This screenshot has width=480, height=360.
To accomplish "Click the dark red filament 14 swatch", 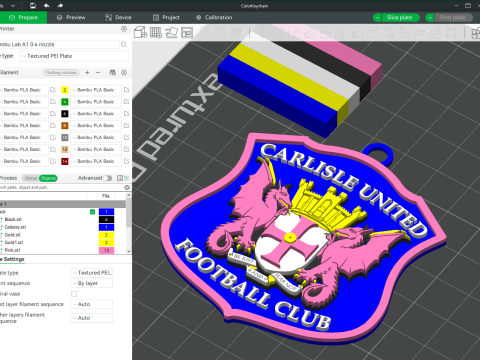I will point(65,161).
